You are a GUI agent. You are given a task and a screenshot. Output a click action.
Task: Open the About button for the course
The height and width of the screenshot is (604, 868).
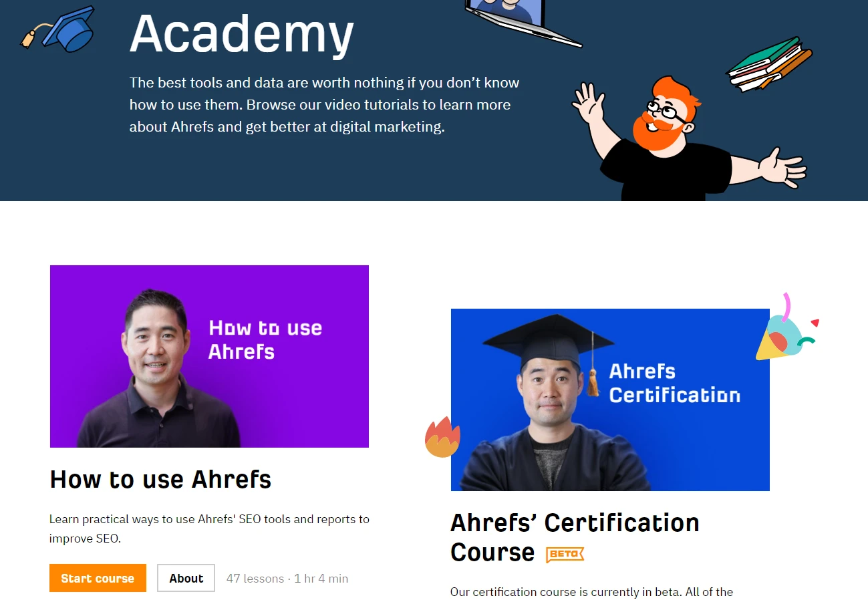[186, 578]
